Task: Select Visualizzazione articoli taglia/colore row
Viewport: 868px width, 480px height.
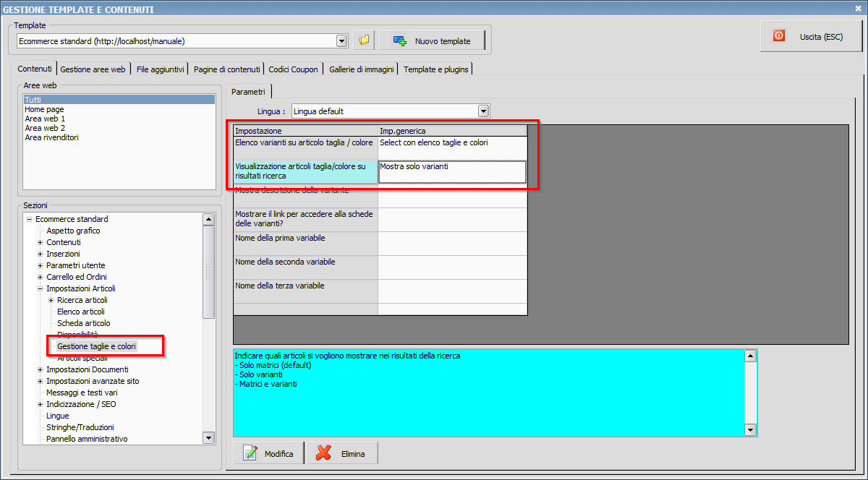Action: pyautogui.click(x=305, y=172)
